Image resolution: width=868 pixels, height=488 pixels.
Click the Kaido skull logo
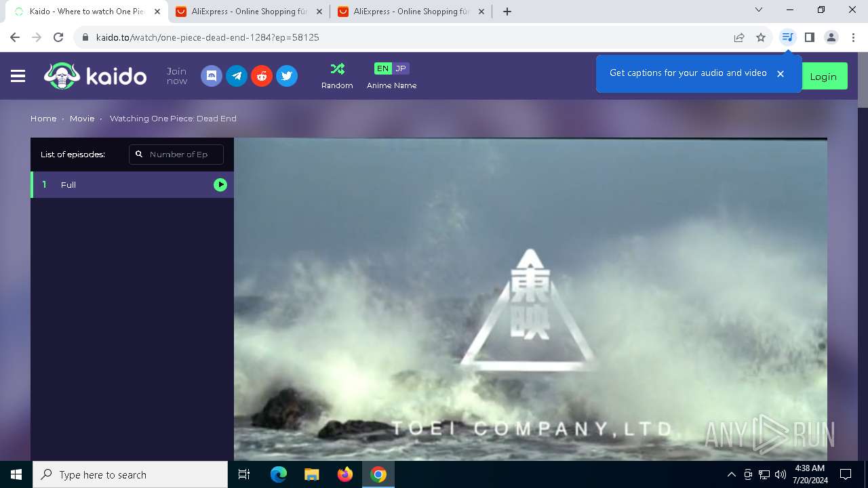(x=62, y=76)
